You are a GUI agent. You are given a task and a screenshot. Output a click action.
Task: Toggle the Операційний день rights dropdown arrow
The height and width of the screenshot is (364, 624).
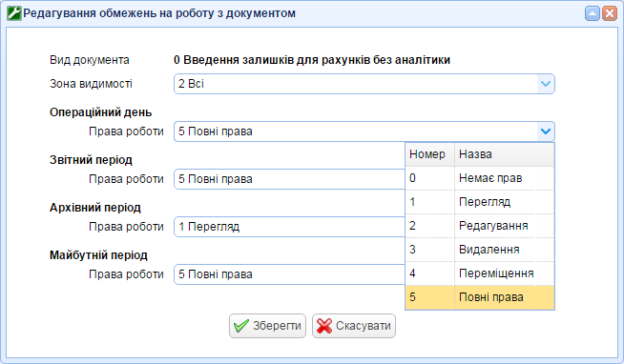545,131
